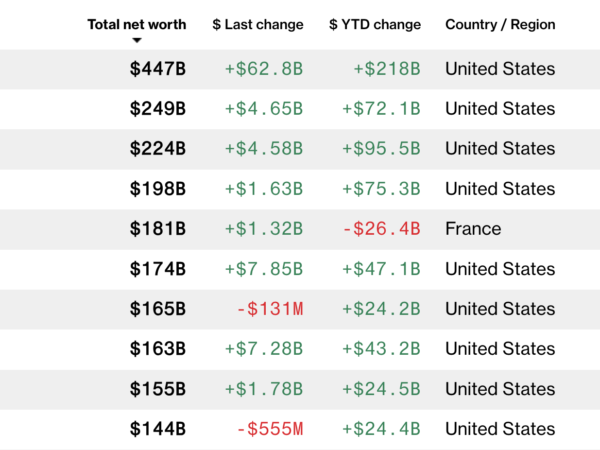
Task: Select the $174B net worth cell
Action: 157,269
